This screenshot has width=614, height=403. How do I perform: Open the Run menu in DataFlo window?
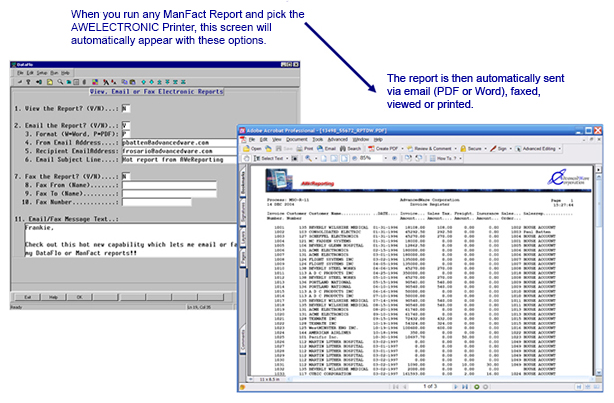[x=54, y=73]
